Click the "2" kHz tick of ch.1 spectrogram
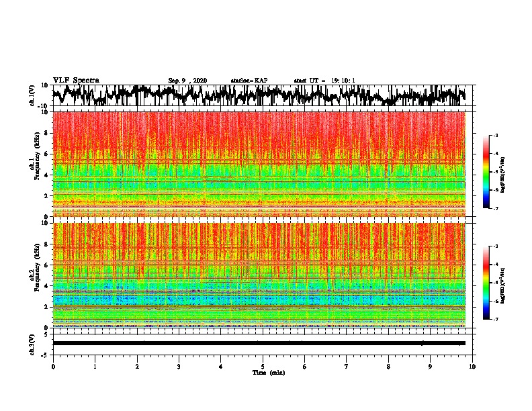Viewport: 532px width, 411px height. (47, 196)
